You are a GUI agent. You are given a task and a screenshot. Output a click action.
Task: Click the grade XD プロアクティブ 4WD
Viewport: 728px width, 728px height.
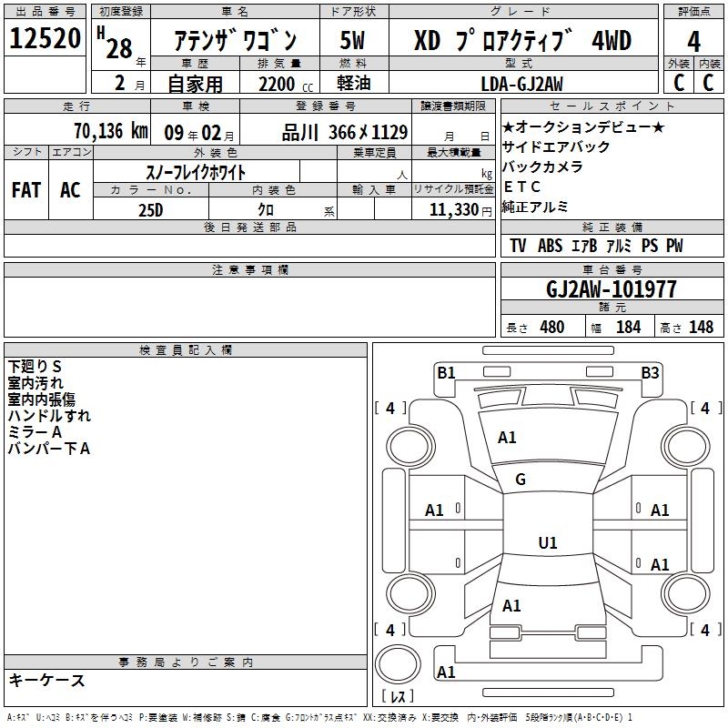tap(522, 41)
